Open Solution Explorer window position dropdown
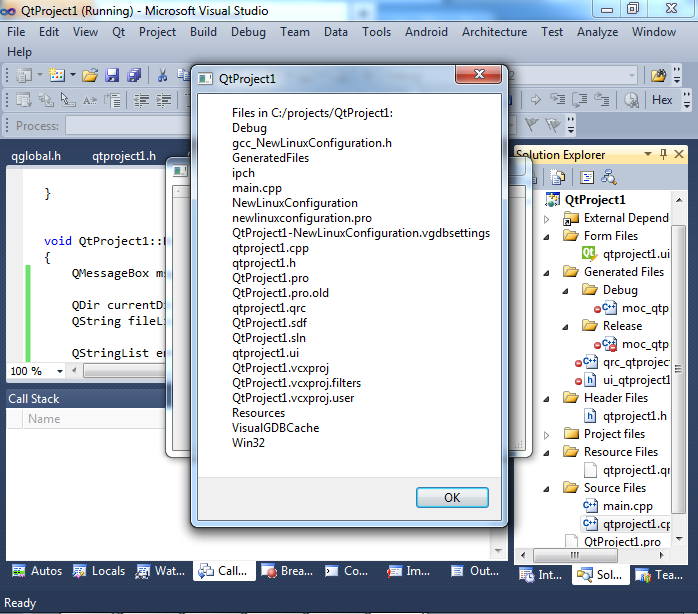This screenshot has height=614, width=698. pyautogui.click(x=648, y=154)
